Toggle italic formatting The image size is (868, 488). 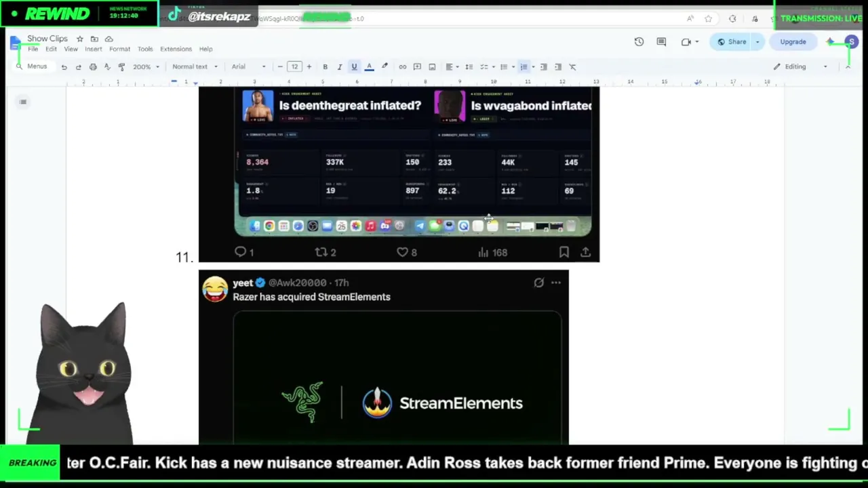[340, 67]
